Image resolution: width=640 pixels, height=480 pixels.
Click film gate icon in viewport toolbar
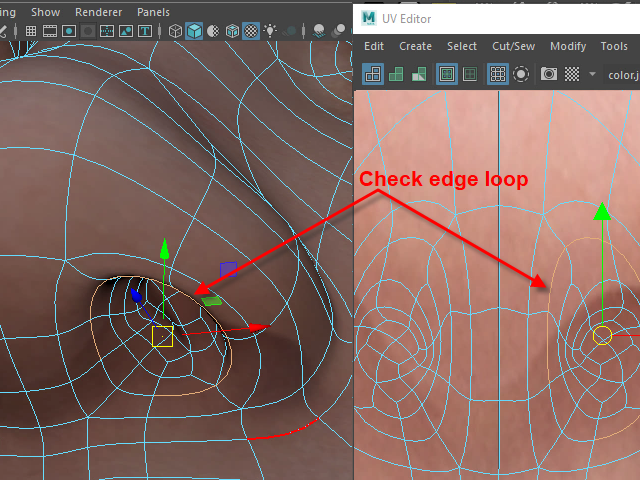coord(50,31)
